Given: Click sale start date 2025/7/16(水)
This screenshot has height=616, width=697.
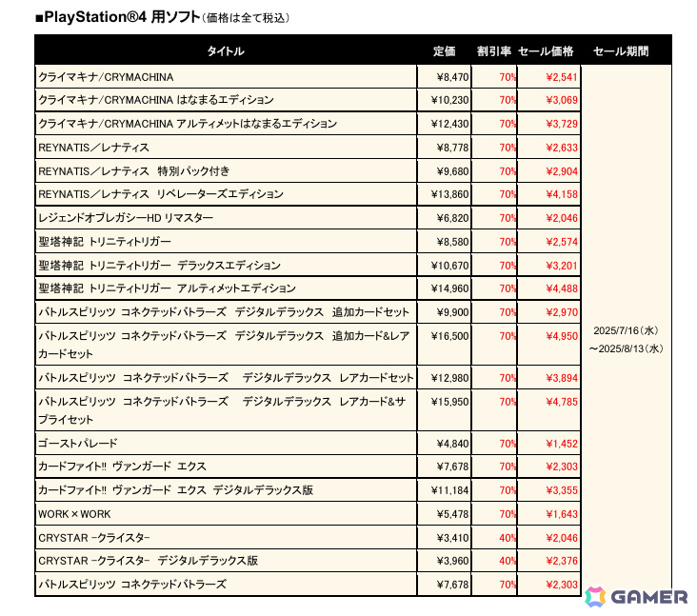Looking at the screenshot, I should click(x=626, y=330).
